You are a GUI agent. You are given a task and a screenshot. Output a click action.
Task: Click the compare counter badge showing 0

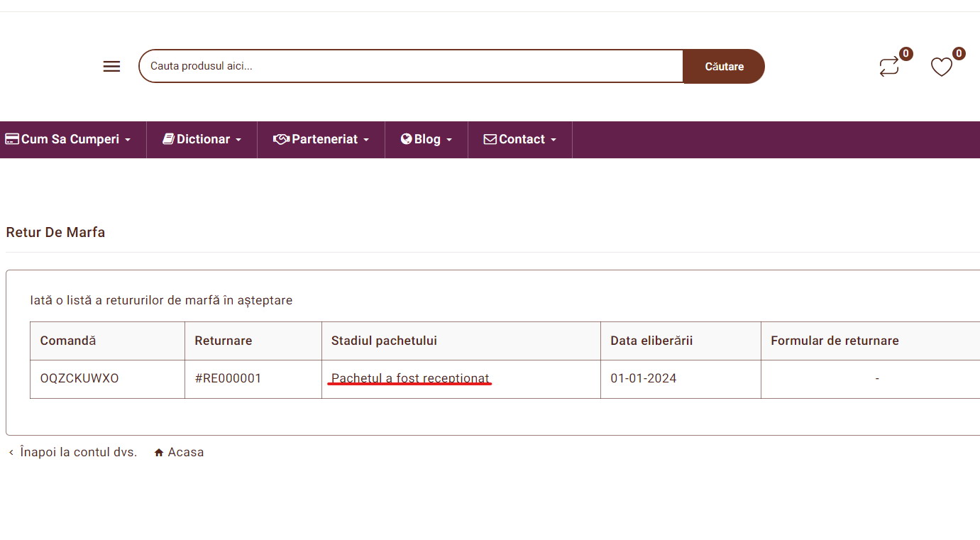click(905, 53)
